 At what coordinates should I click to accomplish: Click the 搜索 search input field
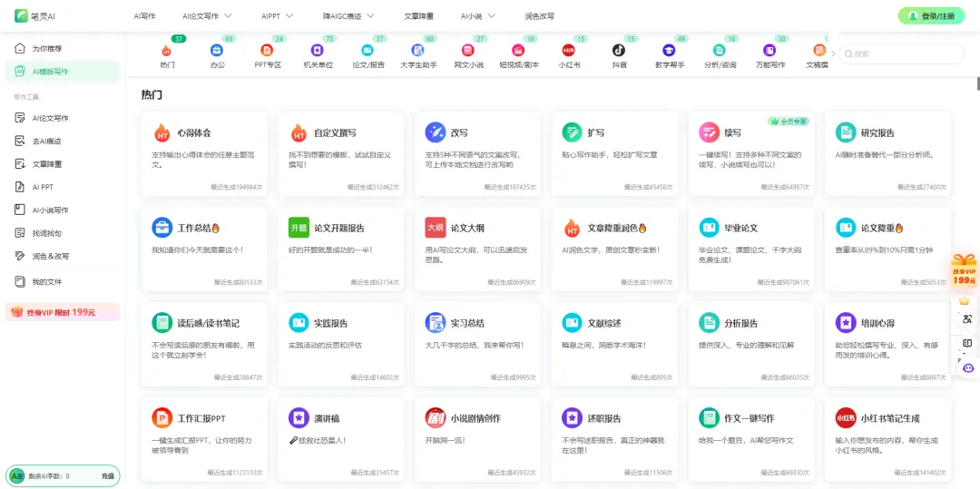click(x=901, y=54)
